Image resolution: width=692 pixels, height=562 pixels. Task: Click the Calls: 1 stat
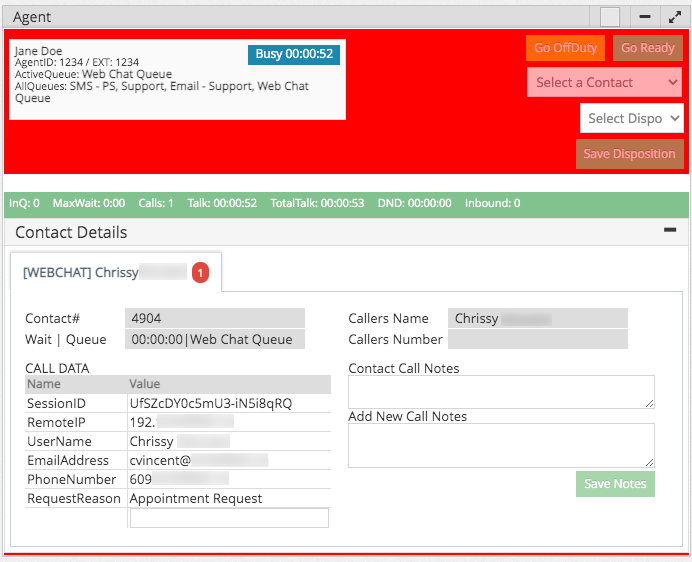tap(156, 203)
